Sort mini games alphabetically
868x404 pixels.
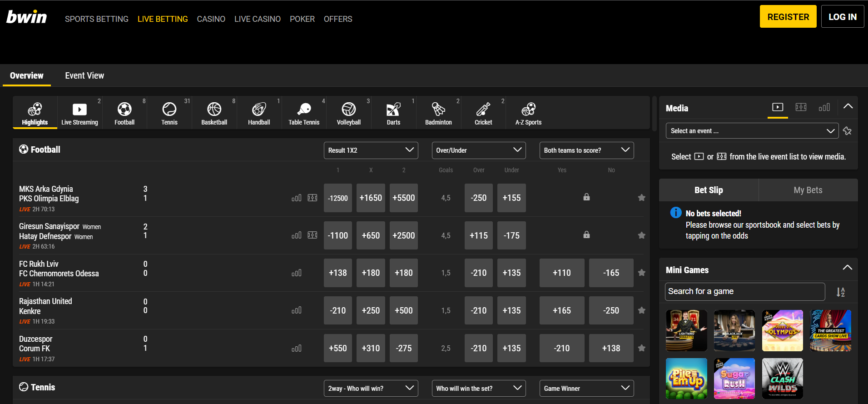pyautogui.click(x=841, y=292)
